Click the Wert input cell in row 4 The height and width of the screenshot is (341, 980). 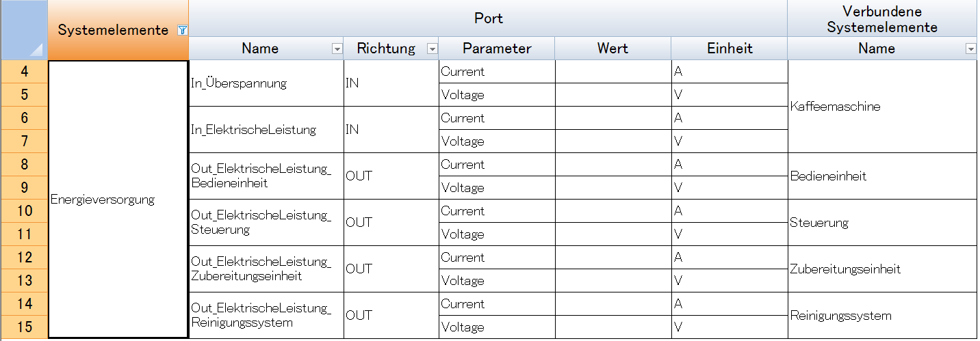pos(612,72)
